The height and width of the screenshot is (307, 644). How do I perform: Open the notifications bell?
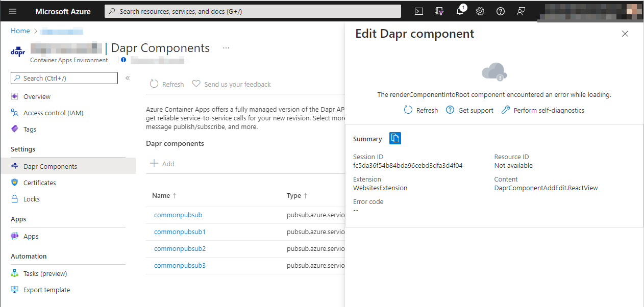(459, 11)
